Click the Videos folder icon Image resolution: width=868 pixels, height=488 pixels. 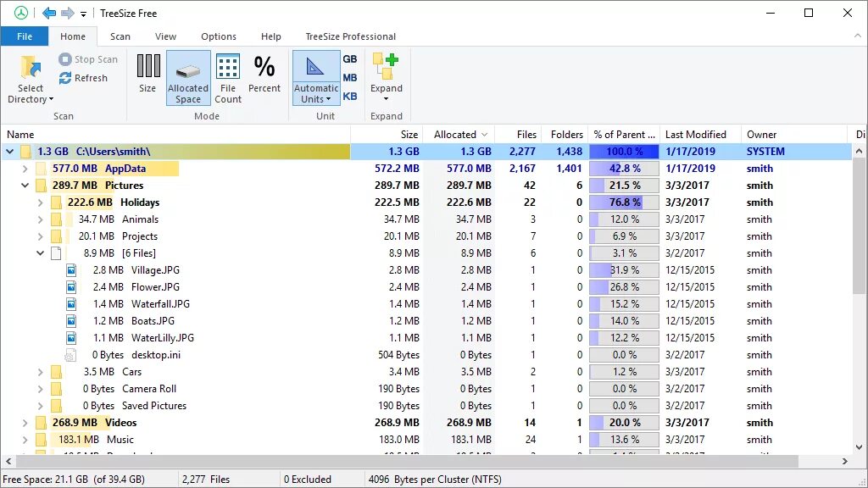41,423
